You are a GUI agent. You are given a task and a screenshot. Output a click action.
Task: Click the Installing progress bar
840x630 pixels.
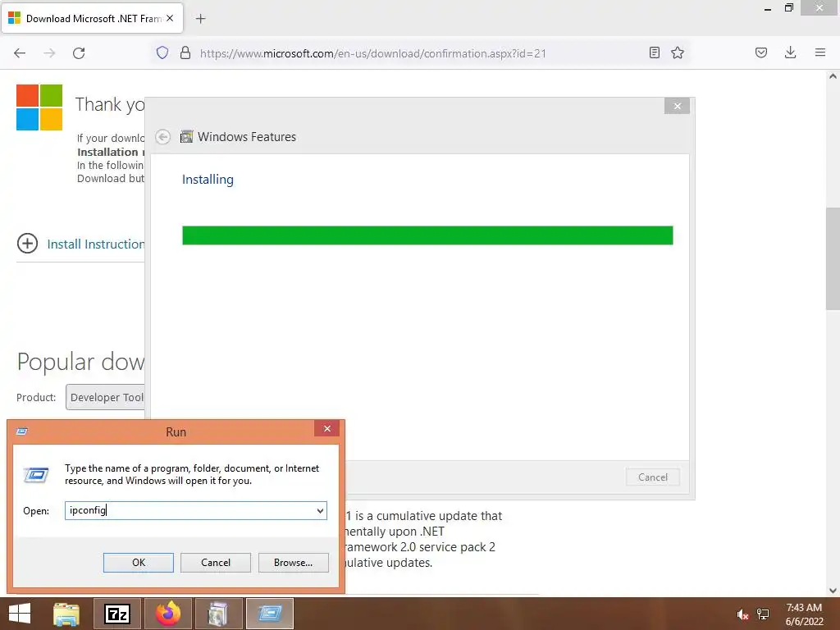tap(427, 235)
